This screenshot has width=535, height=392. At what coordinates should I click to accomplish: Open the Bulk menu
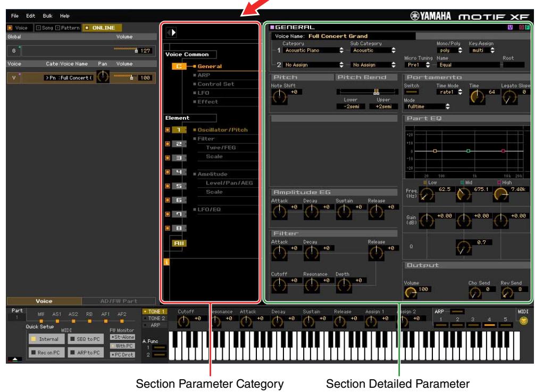[x=47, y=16]
